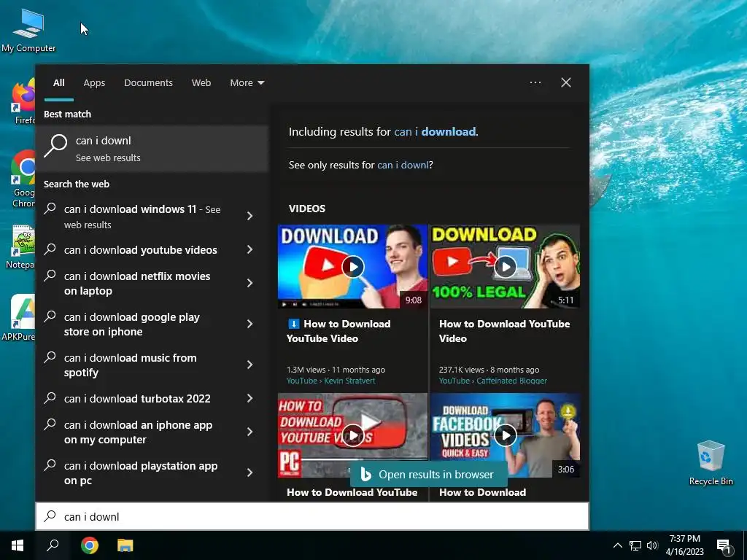Viewport: 747px width, 560px height.
Task: Expand arrow for playstation app on pc
Action: pyautogui.click(x=250, y=472)
